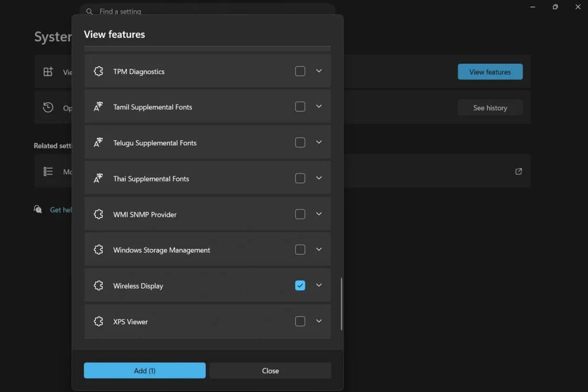Check the XPS Viewer checkbox
The image size is (588, 392).
pyautogui.click(x=300, y=321)
